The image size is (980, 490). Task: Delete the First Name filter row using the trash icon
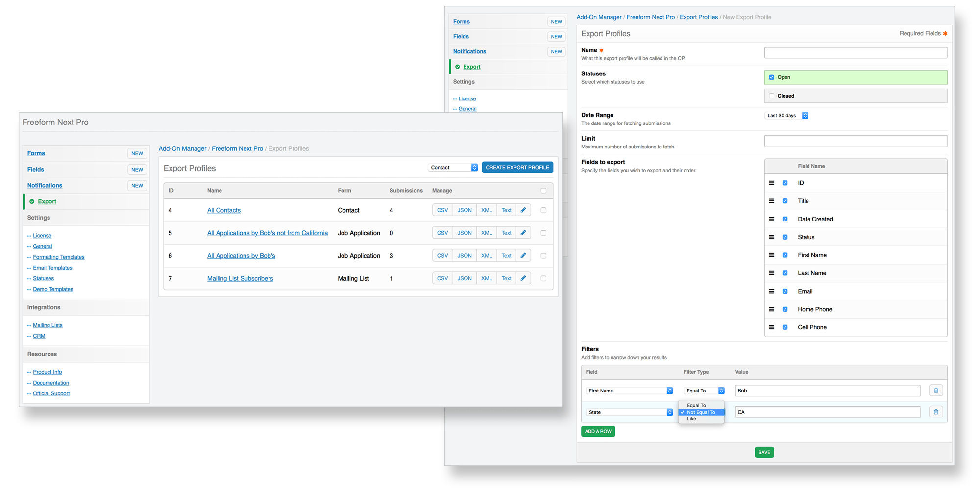tap(936, 391)
